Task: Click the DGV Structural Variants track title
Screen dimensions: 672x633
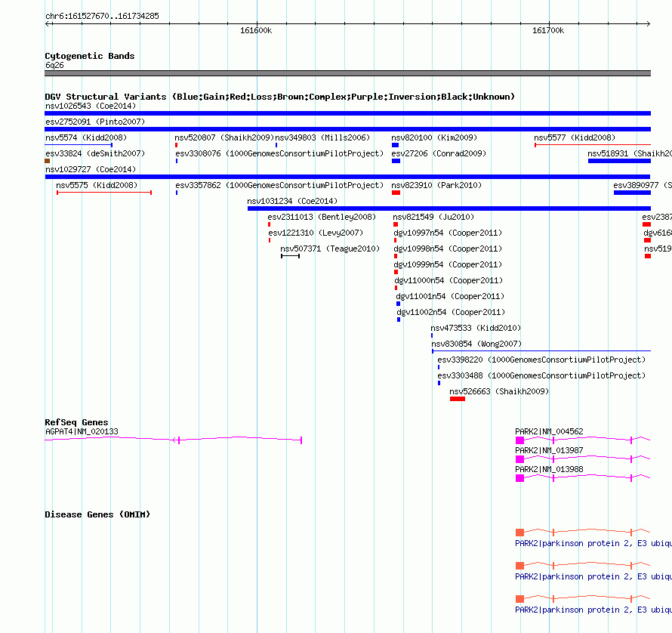Action: (x=279, y=97)
